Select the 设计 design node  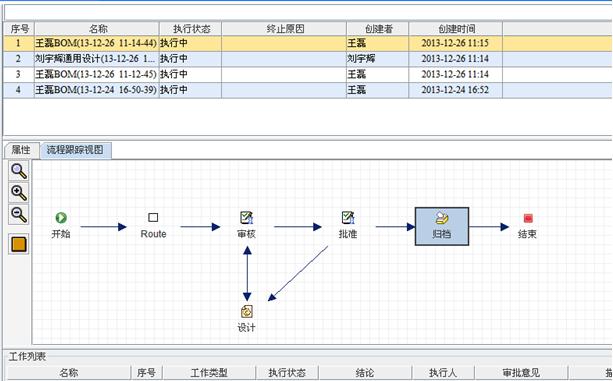(247, 319)
